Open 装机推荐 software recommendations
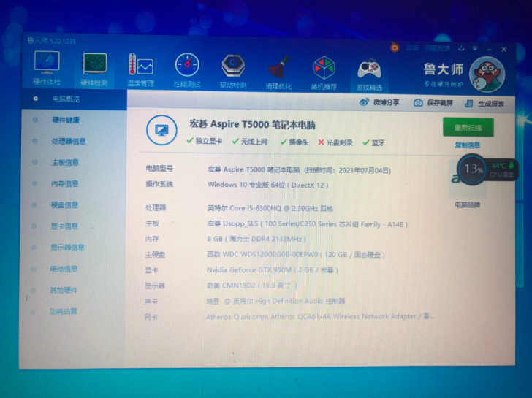The image size is (532, 398). pos(324,72)
